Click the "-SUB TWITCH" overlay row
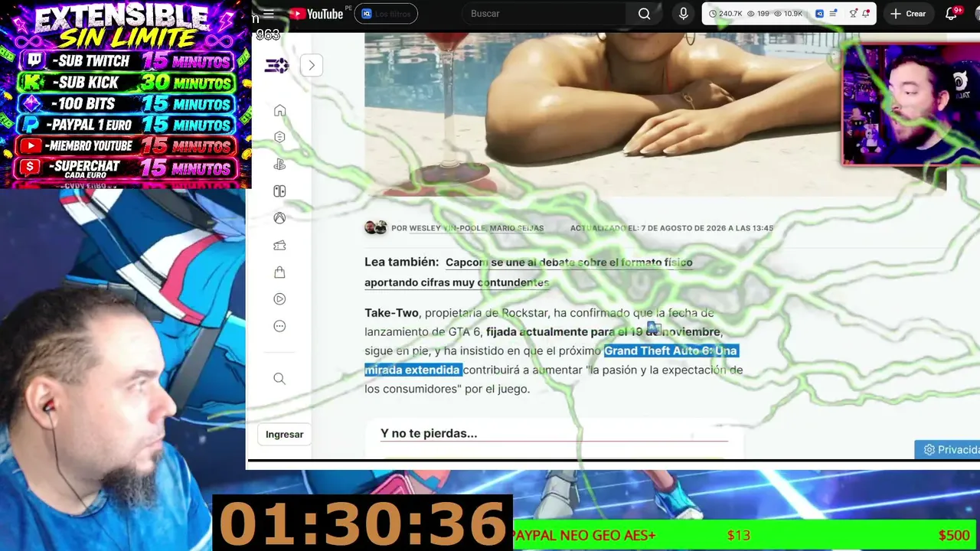 (x=126, y=60)
